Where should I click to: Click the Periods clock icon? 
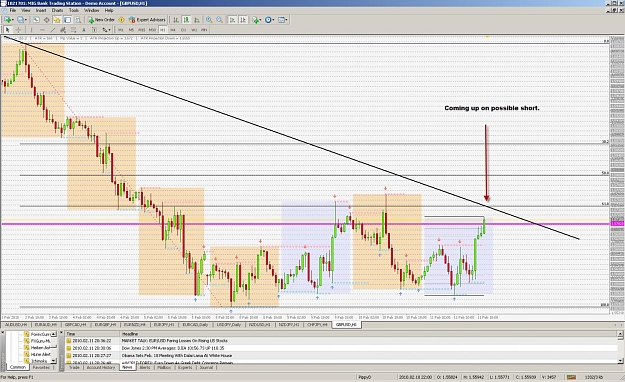(x=268, y=20)
